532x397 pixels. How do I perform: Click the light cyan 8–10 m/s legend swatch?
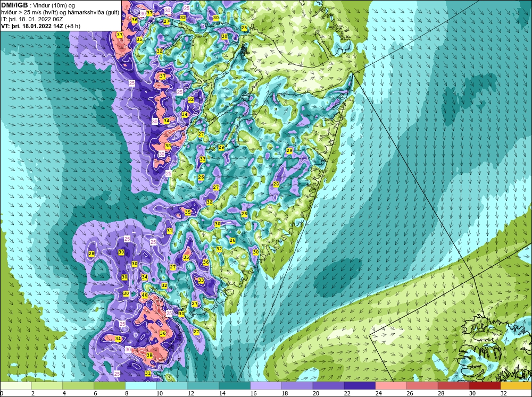(141, 386)
